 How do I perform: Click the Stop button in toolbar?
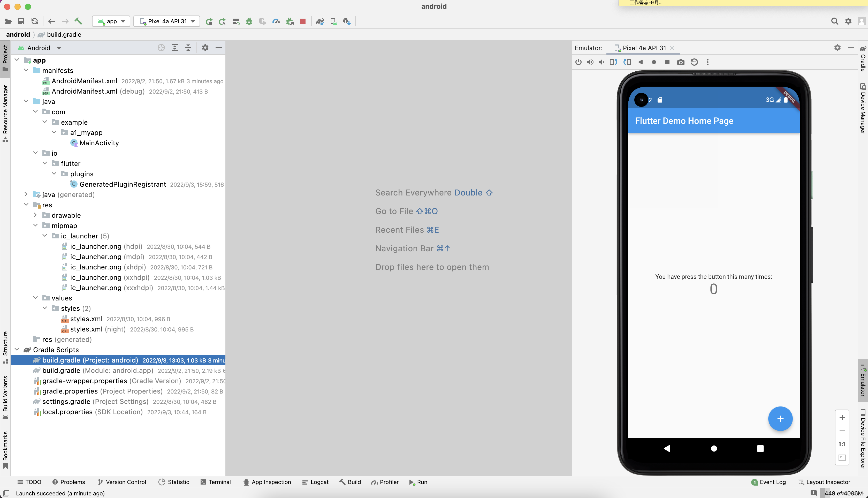point(303,21)
